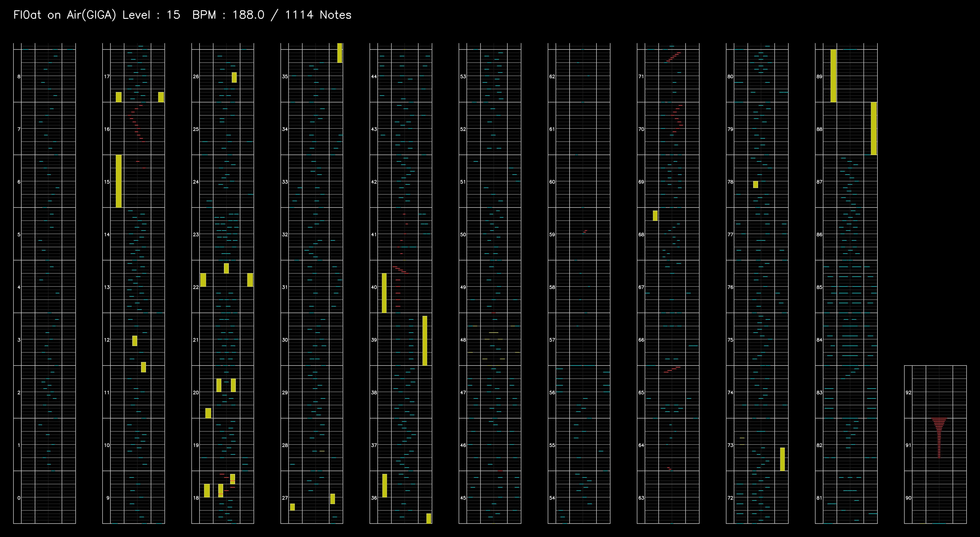Click the measure 0 number label

19,498
